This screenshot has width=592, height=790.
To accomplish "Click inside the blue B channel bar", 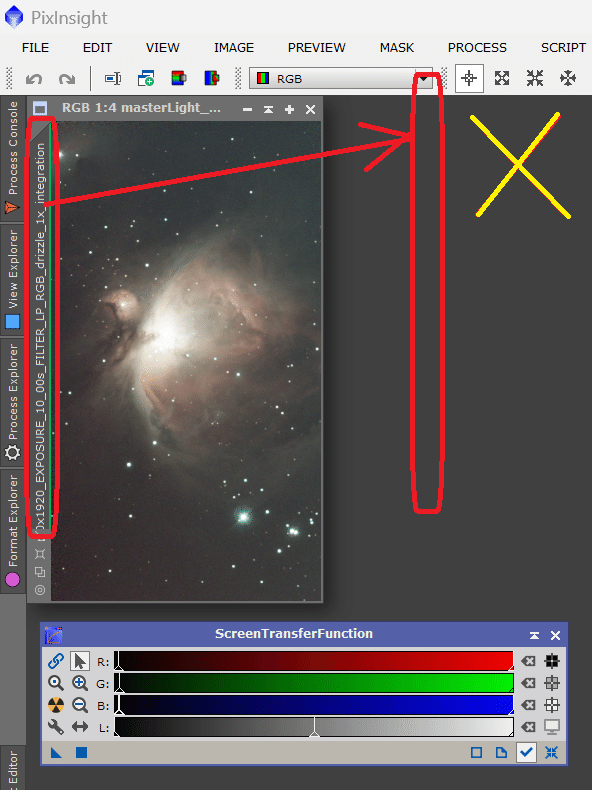I will click(314, 705).
